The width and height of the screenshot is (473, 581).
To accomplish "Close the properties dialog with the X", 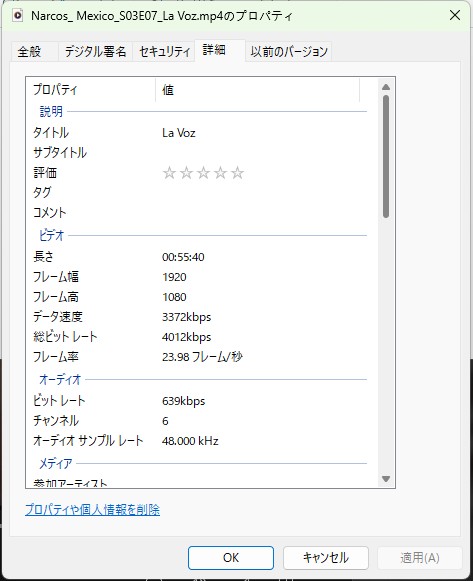I will tap(454, 15).
